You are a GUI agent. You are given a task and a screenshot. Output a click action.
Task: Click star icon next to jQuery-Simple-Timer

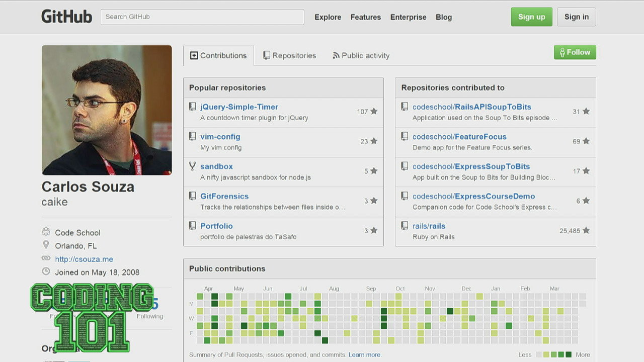[x=374, y=112]
